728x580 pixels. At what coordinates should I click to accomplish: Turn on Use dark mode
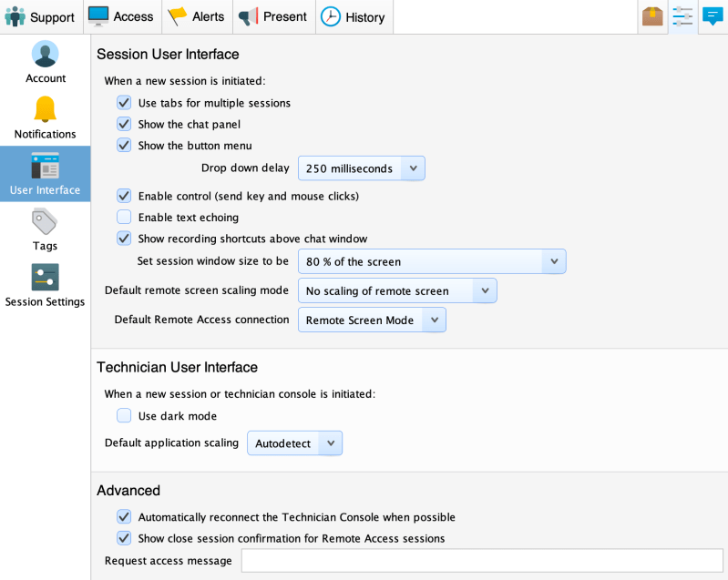(124, 416)
